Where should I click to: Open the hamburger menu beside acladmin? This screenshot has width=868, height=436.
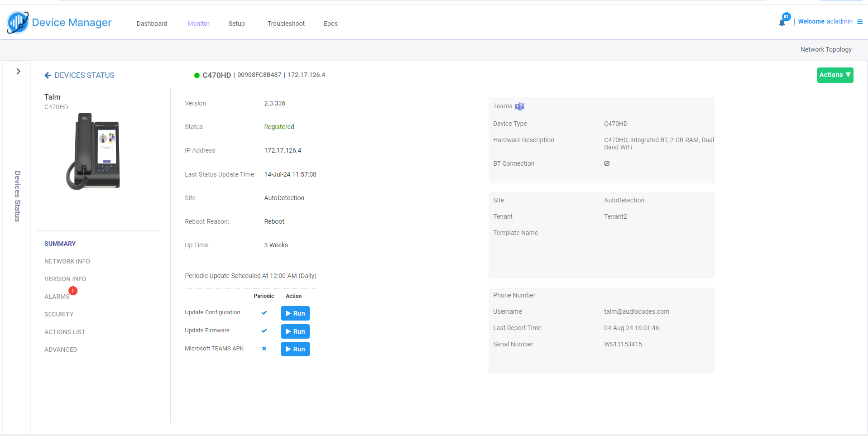pos(859,22)
